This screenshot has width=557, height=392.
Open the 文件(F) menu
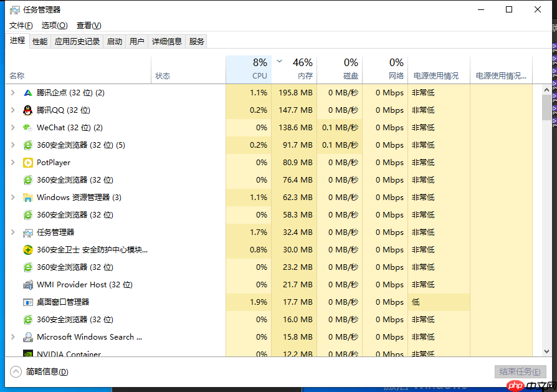pos(21,26)
